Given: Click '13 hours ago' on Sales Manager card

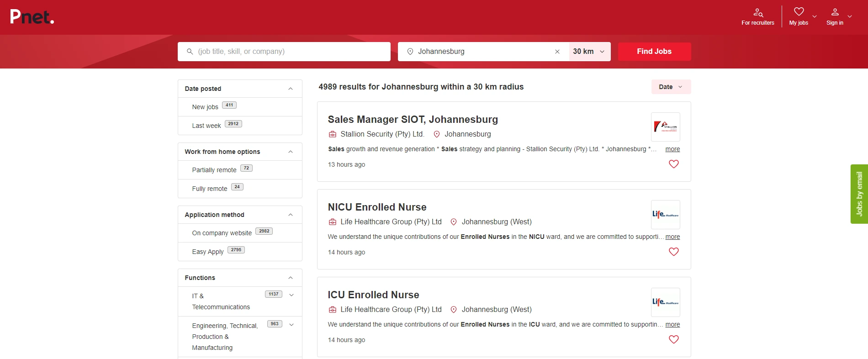Looking at the screenshot, I should 347,164.
